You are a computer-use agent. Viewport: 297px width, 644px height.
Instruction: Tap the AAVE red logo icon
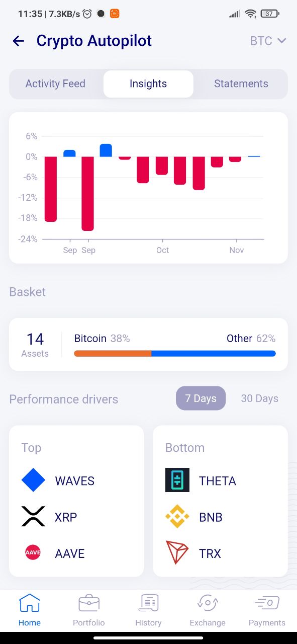[33, 552]
